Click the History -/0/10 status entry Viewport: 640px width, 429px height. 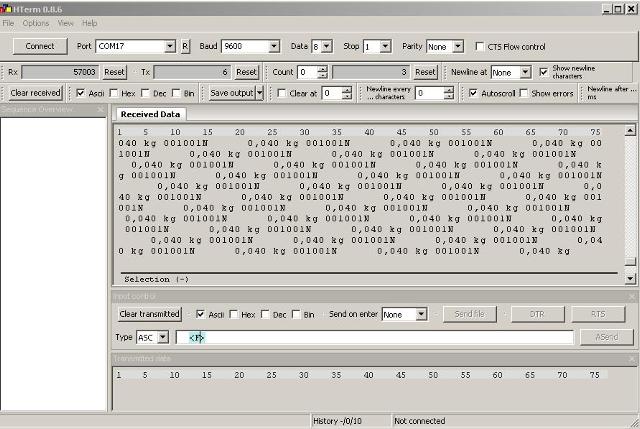[337, 421]
